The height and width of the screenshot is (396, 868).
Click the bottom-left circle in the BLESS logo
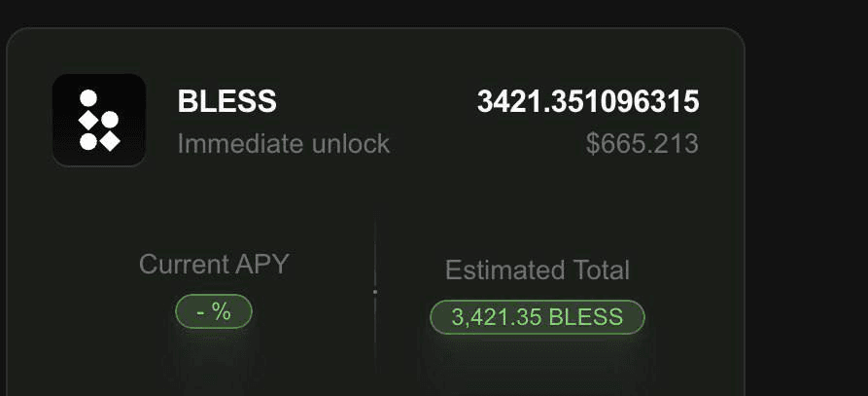pyautogui.click(x=87, y=141)
